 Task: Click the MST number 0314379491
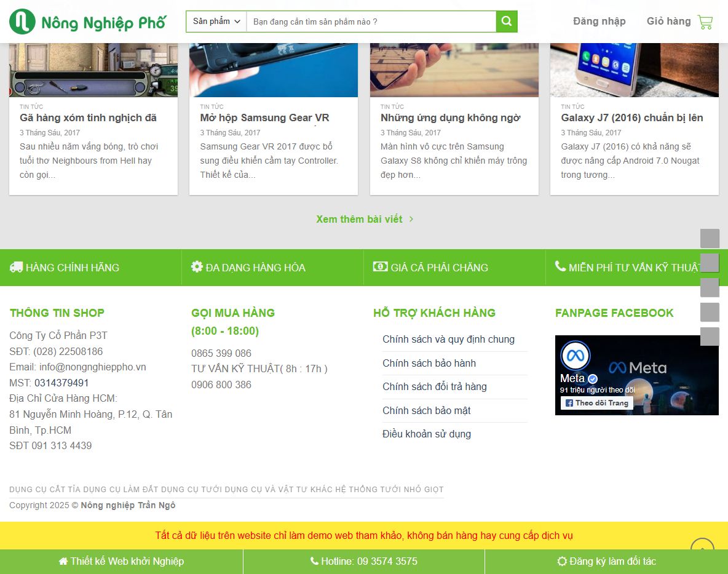tap(61, 383)
